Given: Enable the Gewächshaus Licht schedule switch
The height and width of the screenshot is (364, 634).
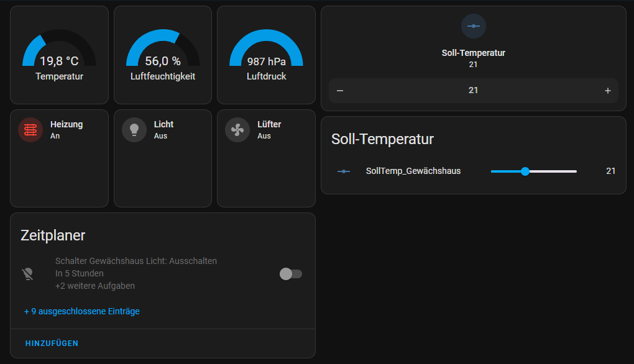Looking at the screenshot, I should 290,274.
